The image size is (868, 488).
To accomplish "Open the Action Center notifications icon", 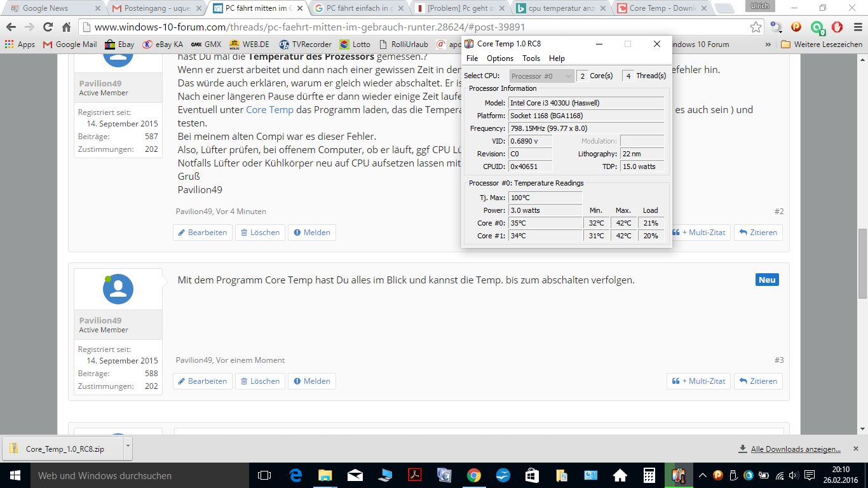I will point(810,475).
